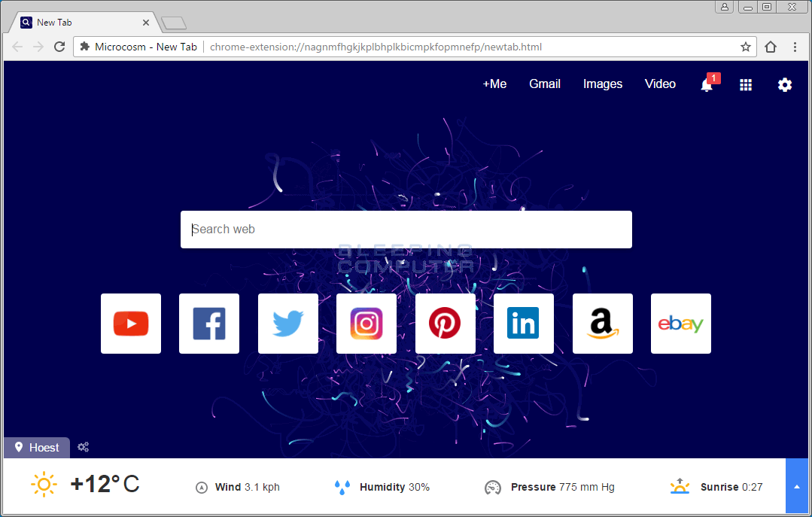The image size is (812, 517).
Task: Click the extension puzzle icon in address bar
Action: point(85,47)
